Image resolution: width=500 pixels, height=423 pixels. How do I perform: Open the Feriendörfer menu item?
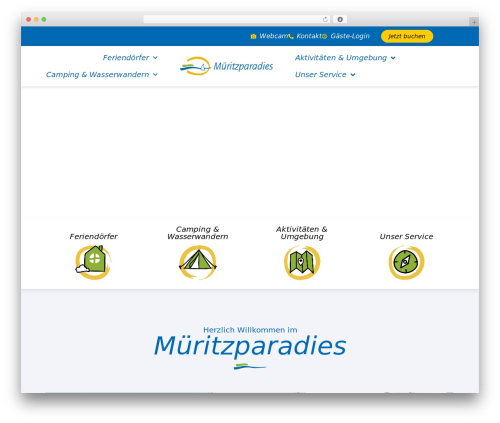click(126, 58)
